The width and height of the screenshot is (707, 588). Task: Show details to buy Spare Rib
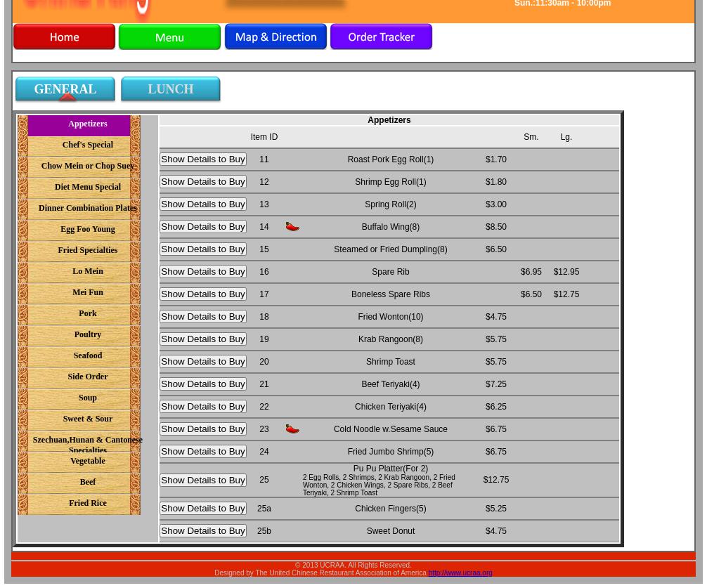coord(203,272)
